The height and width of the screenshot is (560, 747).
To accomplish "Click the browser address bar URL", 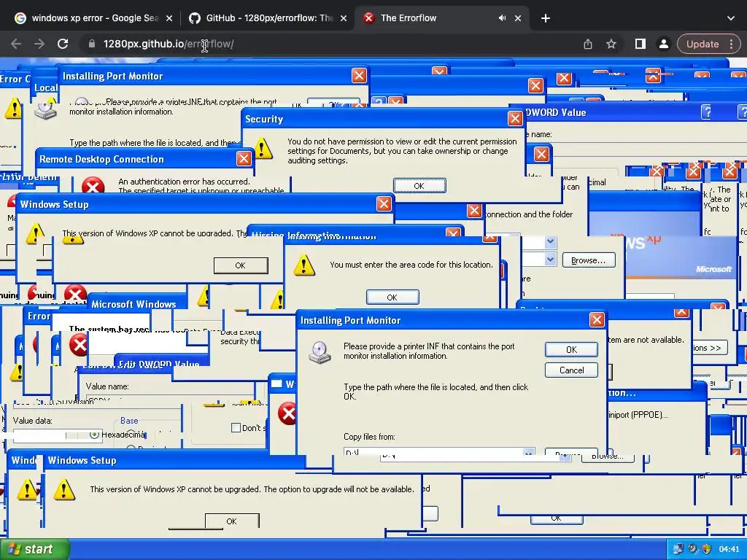I will coord(169,44).
